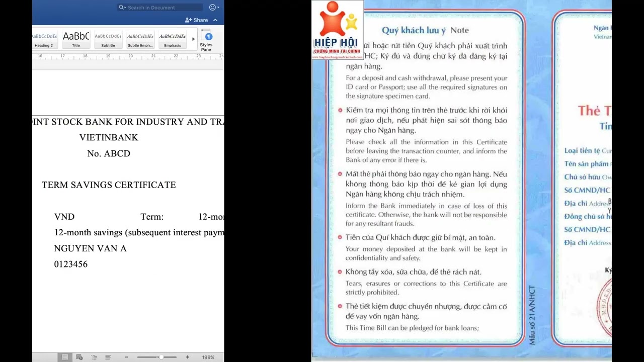Click the 'Quý khách lưu ý Note' heading

pyautogui.click(x=425, y=30)
